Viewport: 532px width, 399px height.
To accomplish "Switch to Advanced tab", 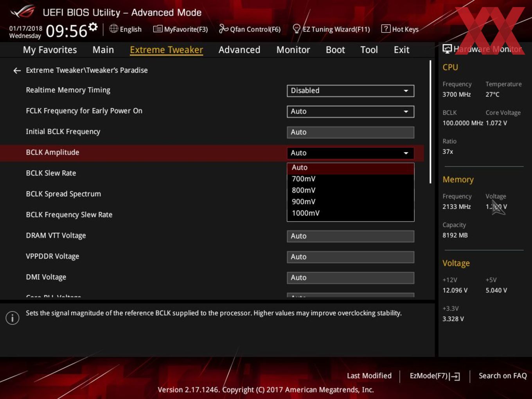I will click(x=239, y=50).
